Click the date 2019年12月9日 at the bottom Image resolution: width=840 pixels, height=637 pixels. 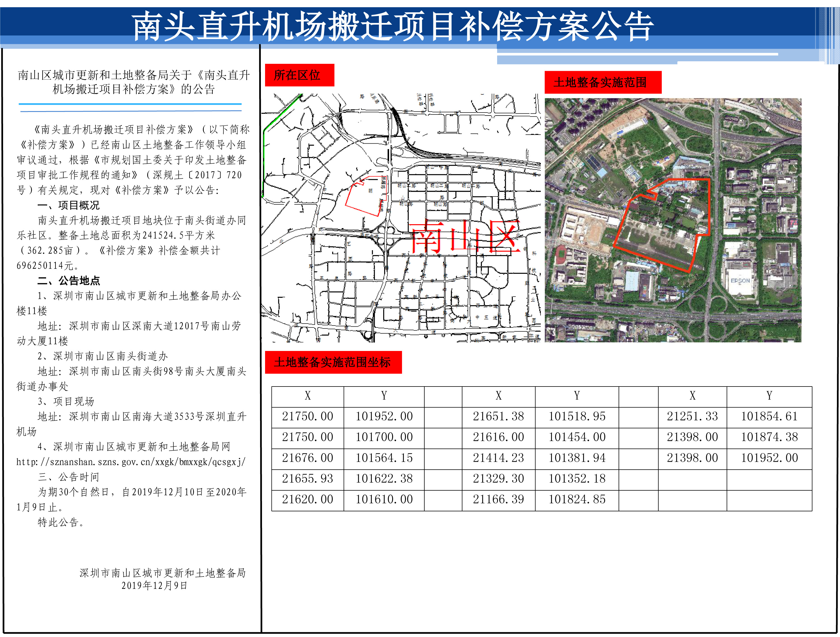[154, 586]
